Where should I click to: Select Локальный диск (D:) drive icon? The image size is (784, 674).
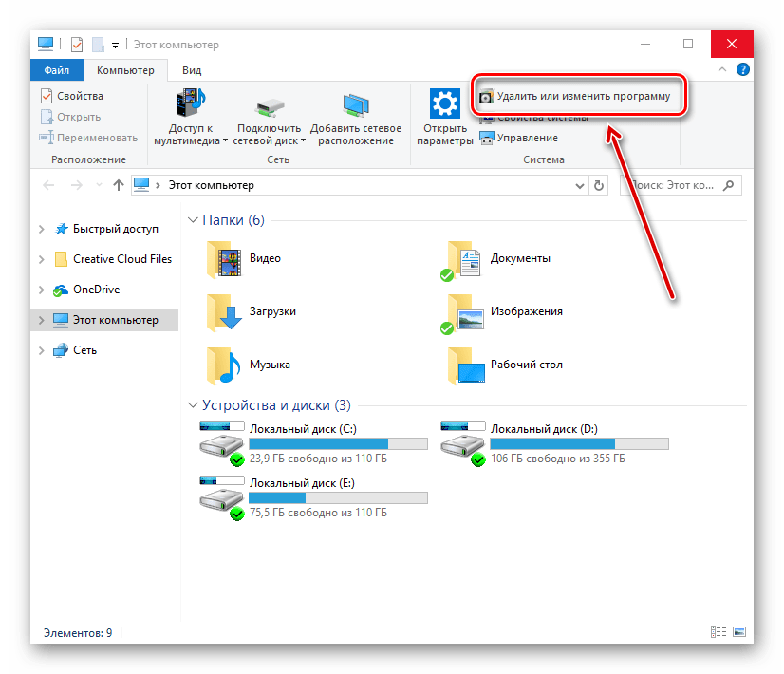coord(462,444)
